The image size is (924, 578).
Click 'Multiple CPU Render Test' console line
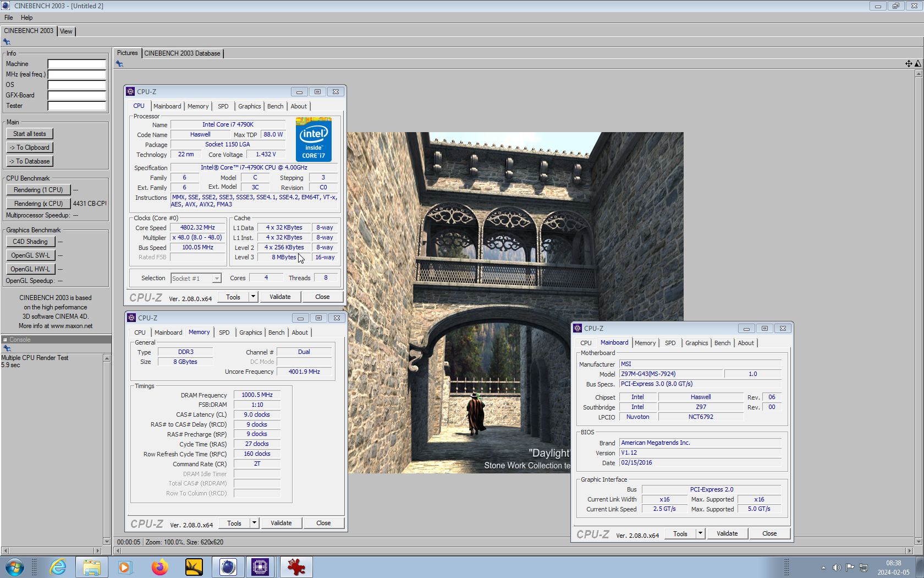point(35,358)
